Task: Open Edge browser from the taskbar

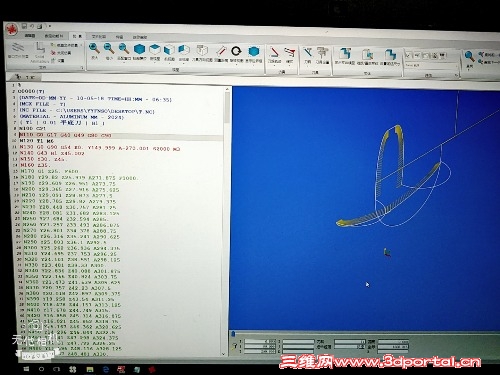Action: (106, 369)
